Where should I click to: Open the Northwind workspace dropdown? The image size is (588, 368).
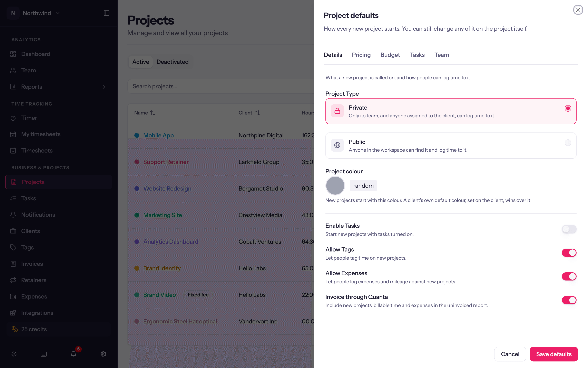coord(33,13)
